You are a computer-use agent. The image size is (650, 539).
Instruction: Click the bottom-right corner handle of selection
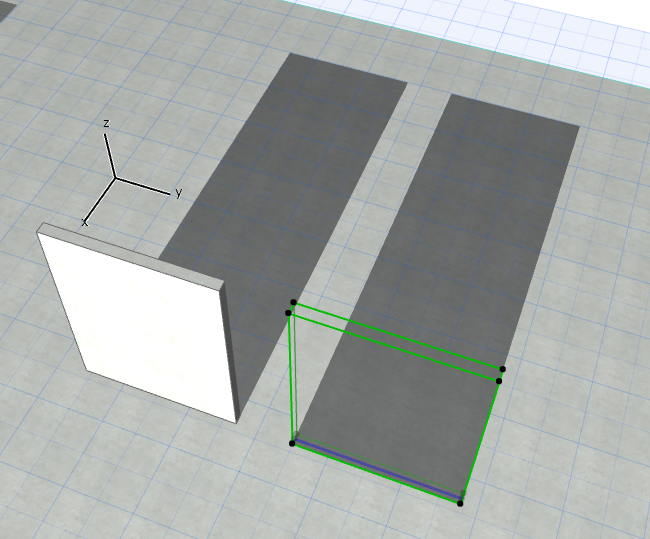(460, 503)
